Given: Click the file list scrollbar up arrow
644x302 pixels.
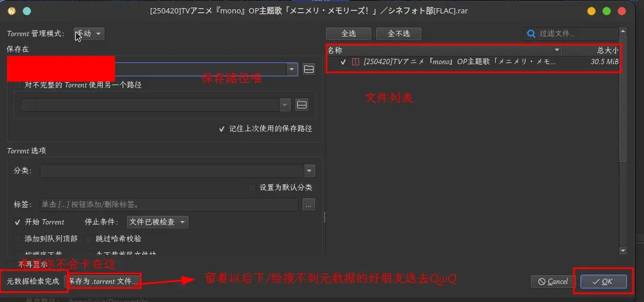Looking at the screenshot, I should pyautogui.click(x=623, y=31).
